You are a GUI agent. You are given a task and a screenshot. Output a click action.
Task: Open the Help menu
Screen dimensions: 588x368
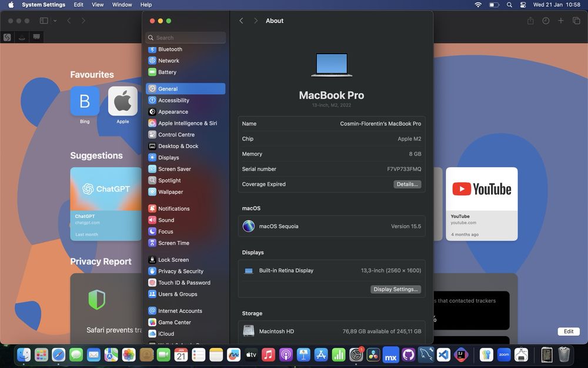pos(146,5)
